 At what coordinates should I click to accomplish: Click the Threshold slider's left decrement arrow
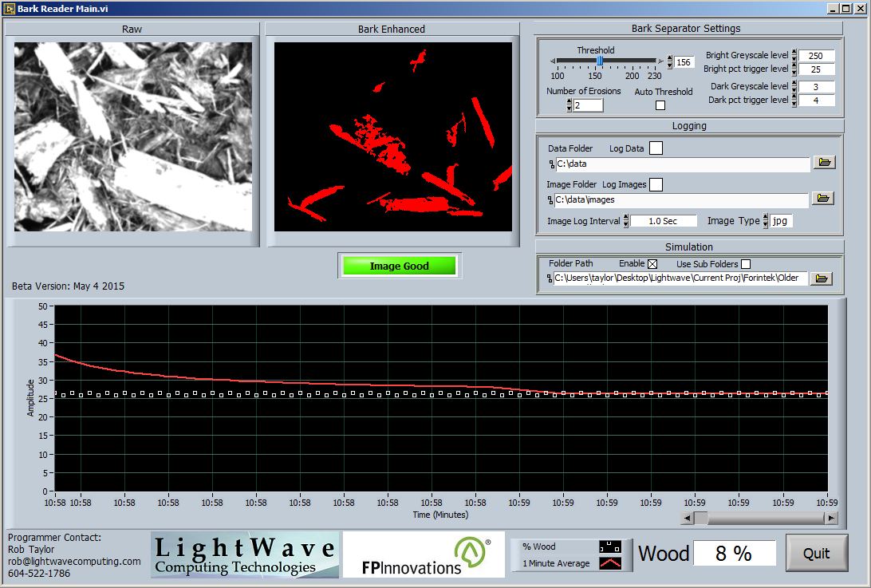pyautogui.click(x=553, y=61)
